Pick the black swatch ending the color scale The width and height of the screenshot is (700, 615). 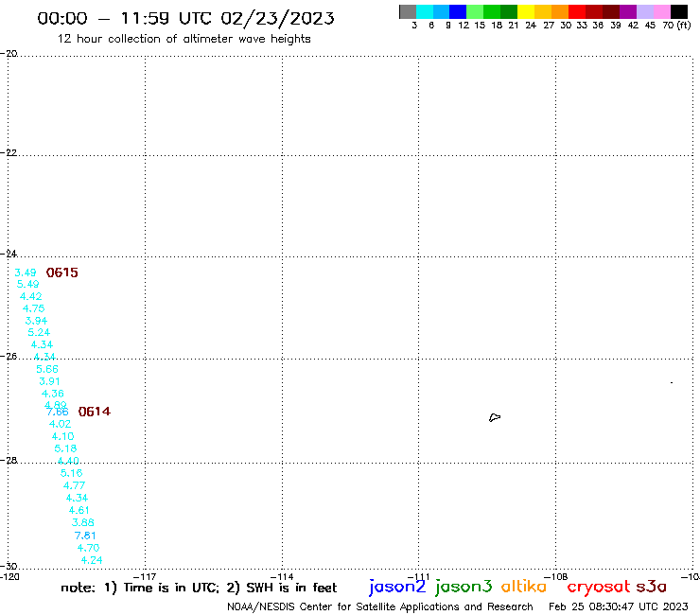coord(679,11)
